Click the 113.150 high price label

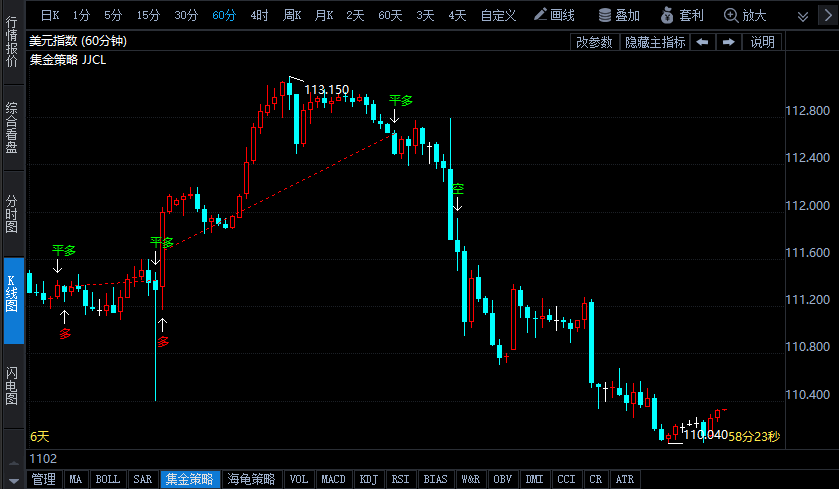tap(326, 89)
